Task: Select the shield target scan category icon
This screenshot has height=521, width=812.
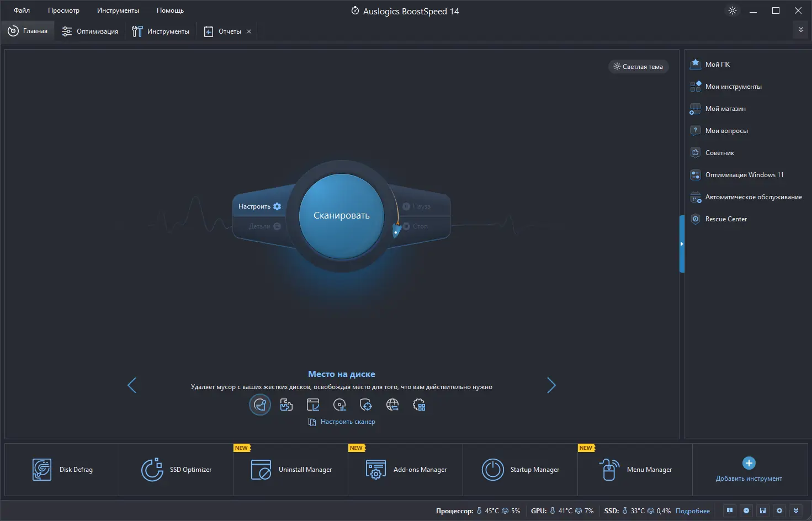Action: [x=366, y=405]
